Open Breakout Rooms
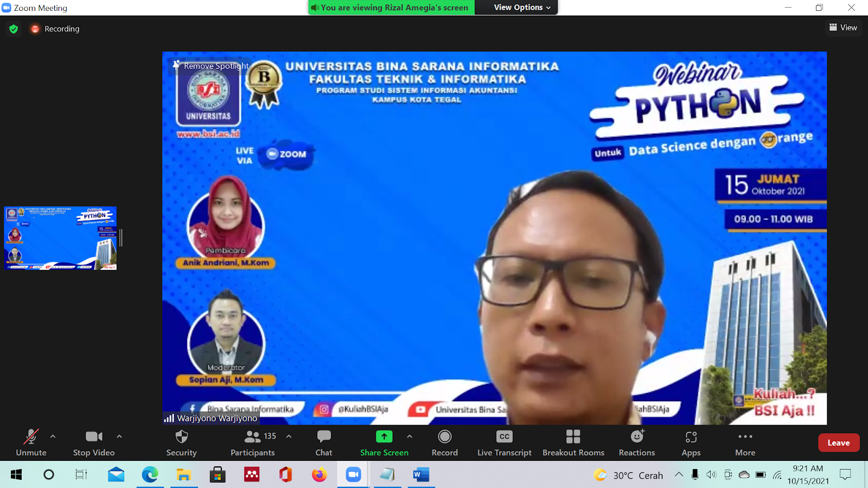 click(573, 442)
